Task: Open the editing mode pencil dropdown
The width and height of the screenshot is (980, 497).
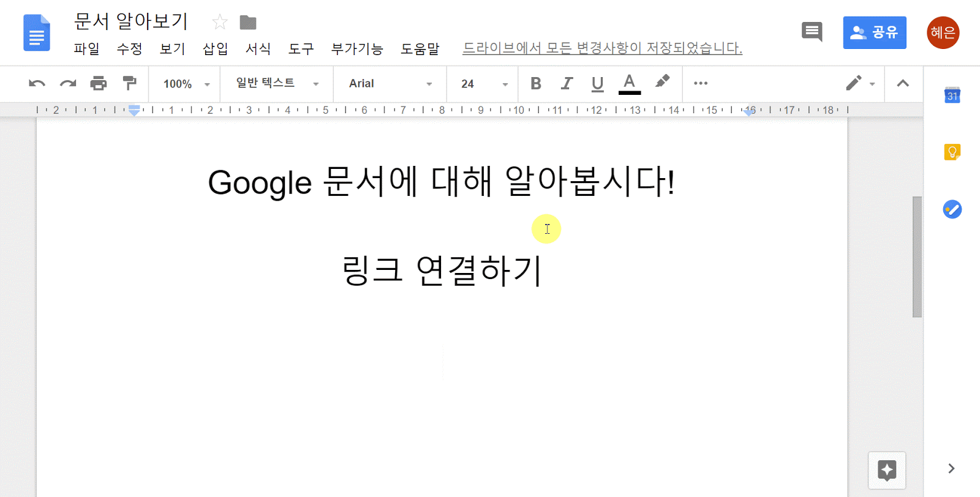Action: (x=861, y=83)
